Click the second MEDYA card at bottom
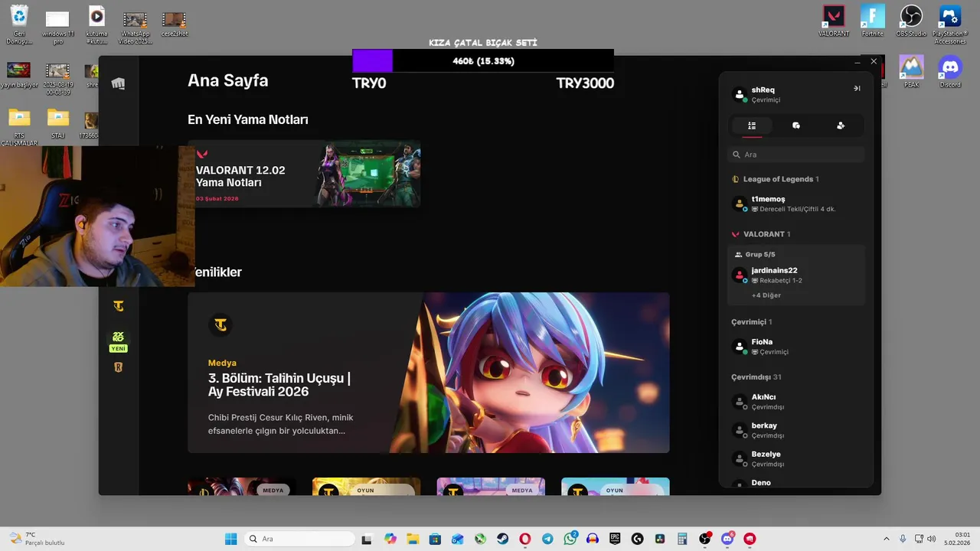The image size is (980, 551). coord(491,487)
